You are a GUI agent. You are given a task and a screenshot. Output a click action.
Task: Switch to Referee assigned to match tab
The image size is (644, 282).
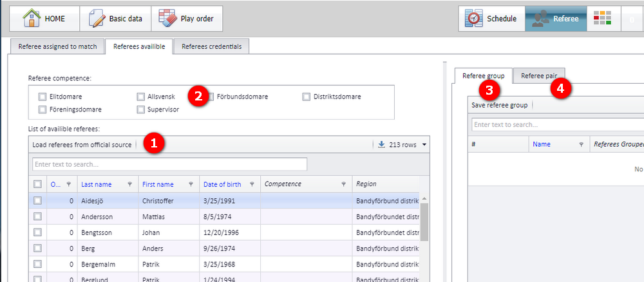57,46
